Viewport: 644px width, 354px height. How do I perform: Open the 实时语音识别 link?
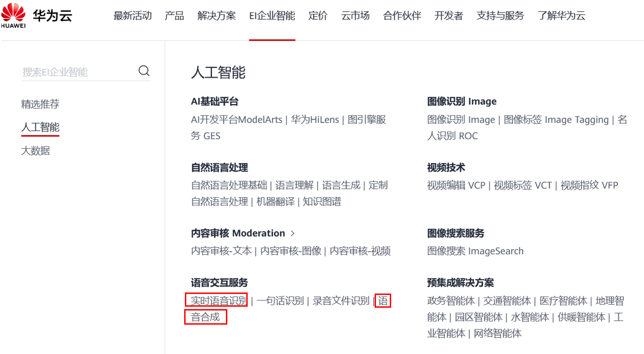tap(219, 300)
